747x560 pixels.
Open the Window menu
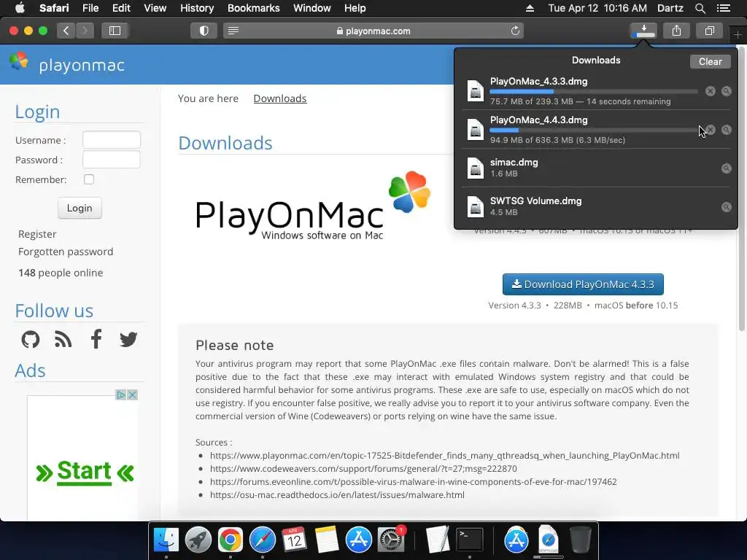tap(312, 8)
